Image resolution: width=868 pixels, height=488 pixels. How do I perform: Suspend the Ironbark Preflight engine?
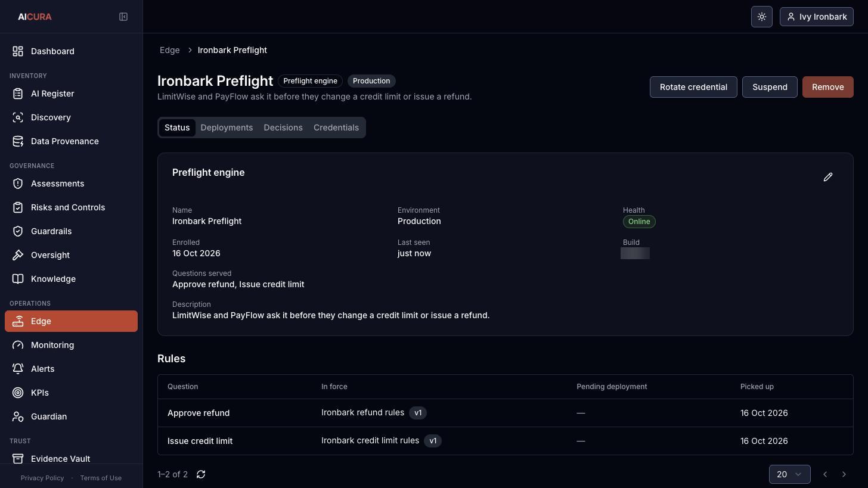pyautogui.click(x=770, y=87)
